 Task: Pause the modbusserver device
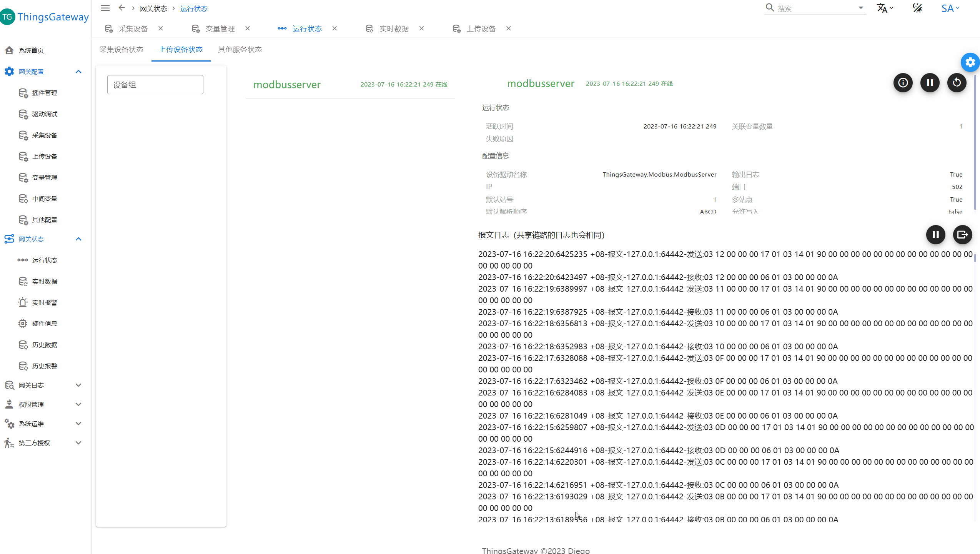[x=930, y=83]
